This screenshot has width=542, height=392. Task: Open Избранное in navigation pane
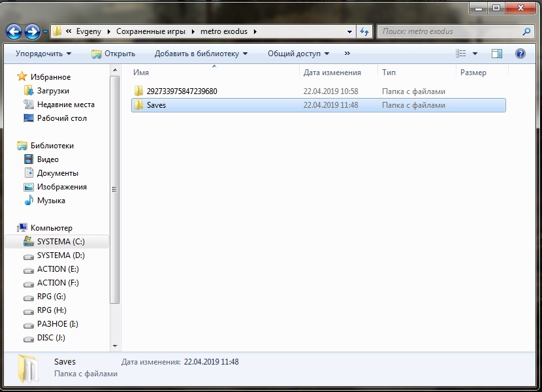(x=50, y=77)
